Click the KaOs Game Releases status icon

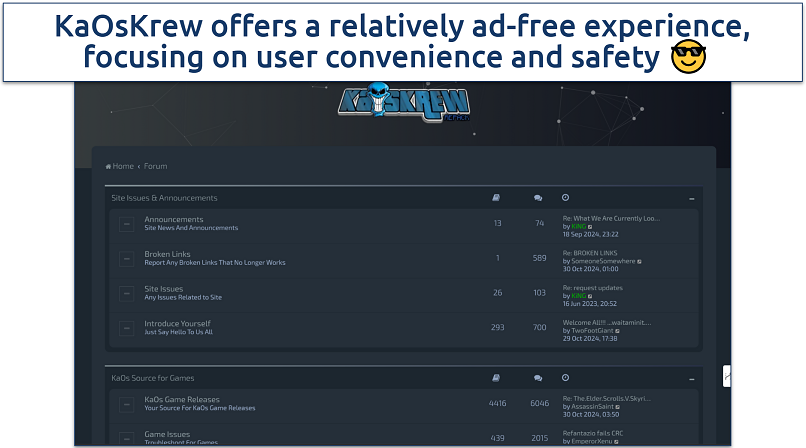coord(126,404)
